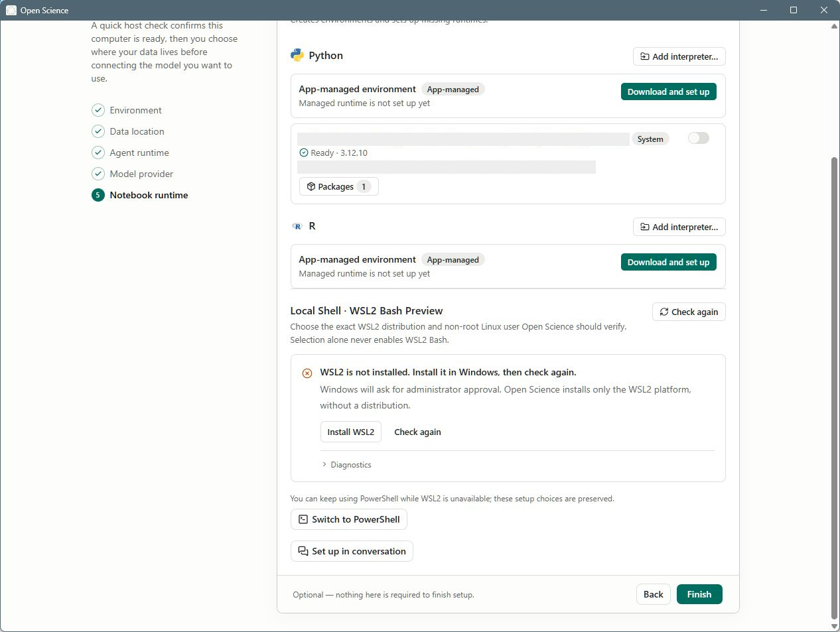Click the Environment step checkmark icon

tap(98, 110)
